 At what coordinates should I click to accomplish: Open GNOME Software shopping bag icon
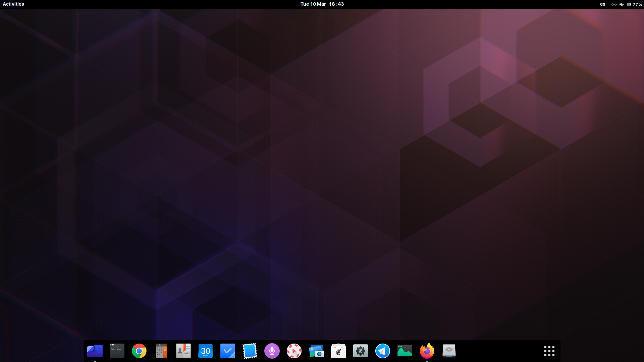(338, 351)
